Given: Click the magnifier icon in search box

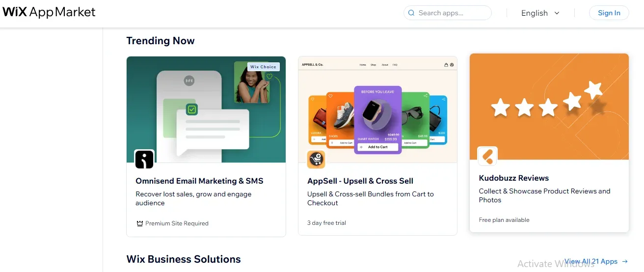Looking at the screenshot, I should pyautogui.click(x=411, y=13).
